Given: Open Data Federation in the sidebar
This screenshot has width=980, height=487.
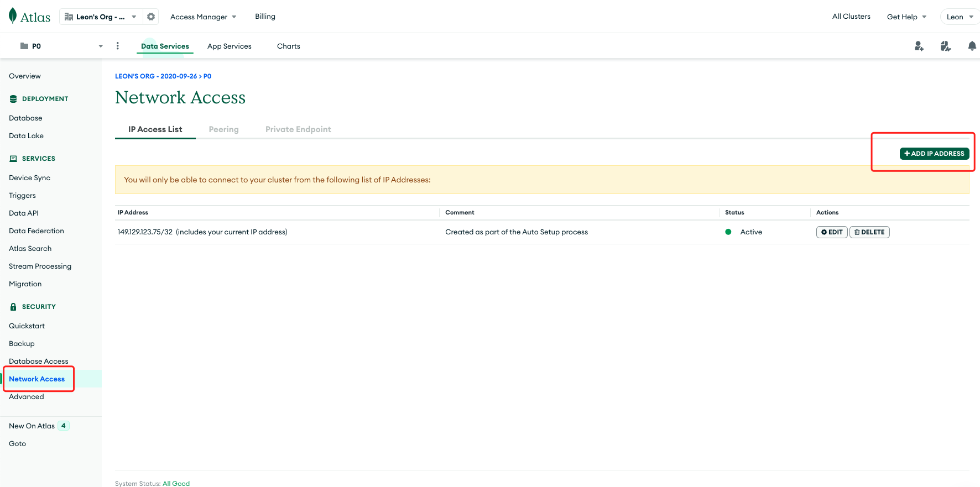Looking at the screenshot, I should [37, 231].
